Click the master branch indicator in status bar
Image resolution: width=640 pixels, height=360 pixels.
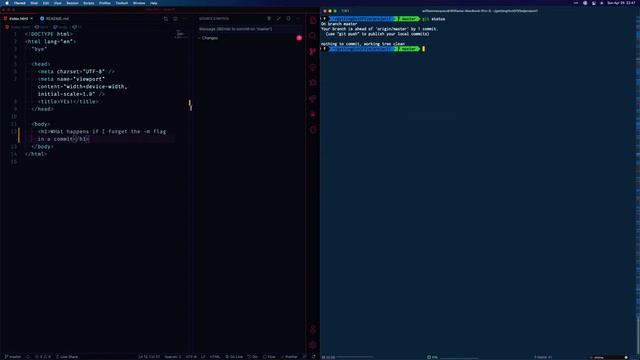click(x=13, y=357)
